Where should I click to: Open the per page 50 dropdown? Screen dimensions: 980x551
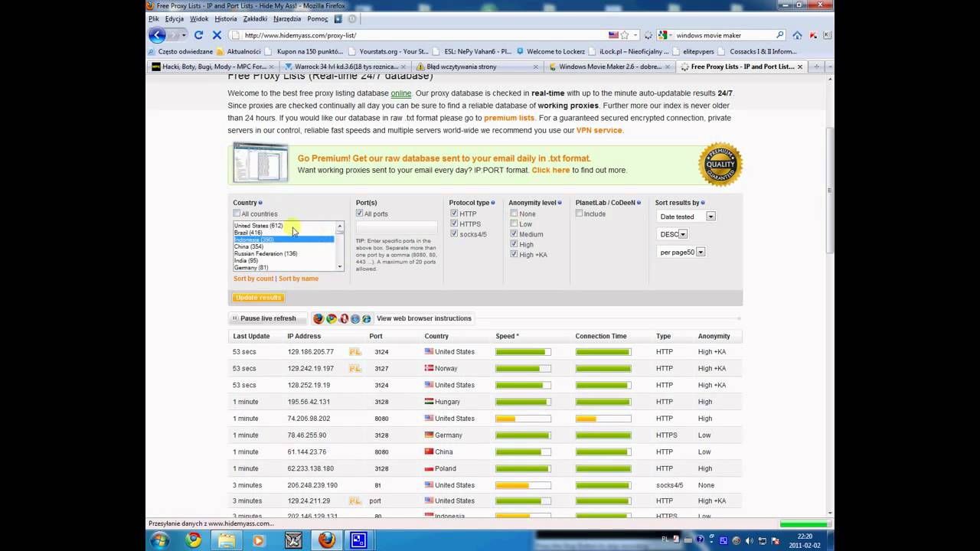[x=681, y=252]
